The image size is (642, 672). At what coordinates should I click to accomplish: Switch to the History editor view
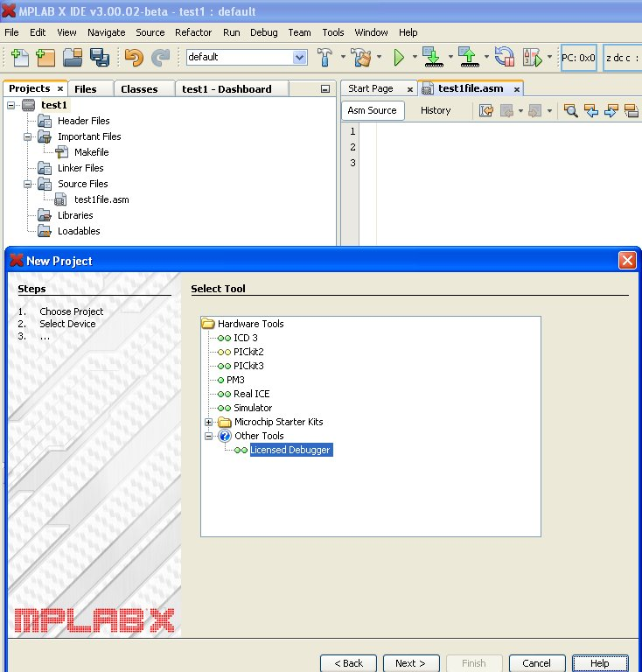[436, 110]
